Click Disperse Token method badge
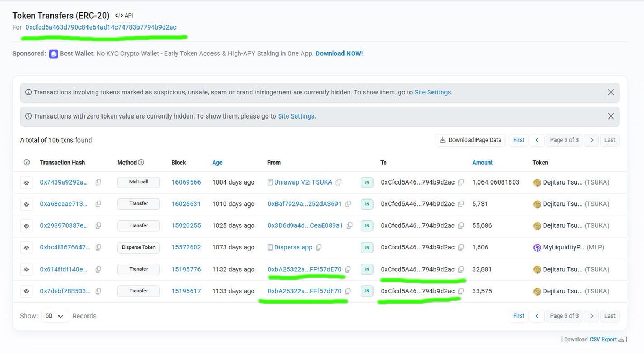 pyautogui.click(x=138, y=247)
